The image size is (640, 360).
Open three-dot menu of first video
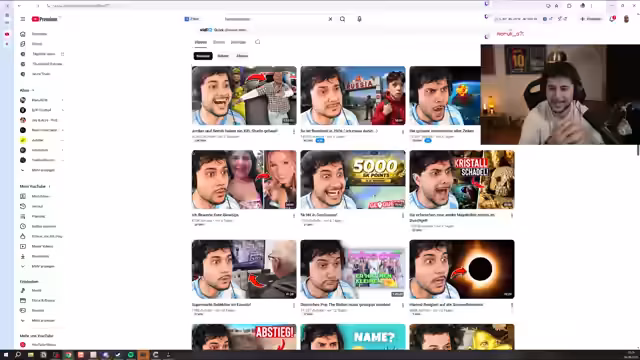[294, 131]
